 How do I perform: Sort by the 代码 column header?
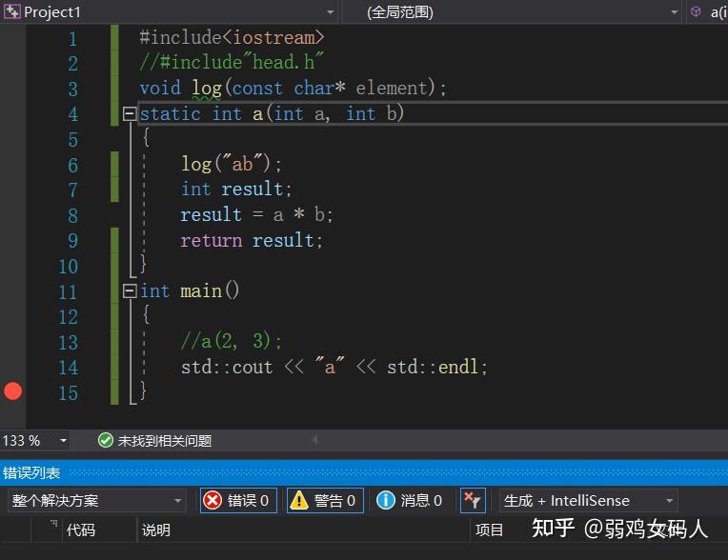[81, 530]
